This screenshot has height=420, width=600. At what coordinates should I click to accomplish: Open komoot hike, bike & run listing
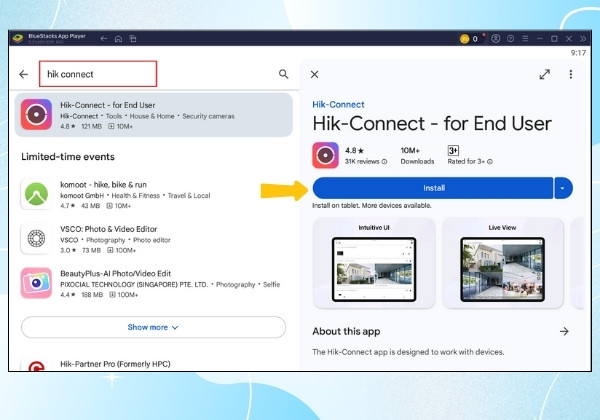[153, 195]
